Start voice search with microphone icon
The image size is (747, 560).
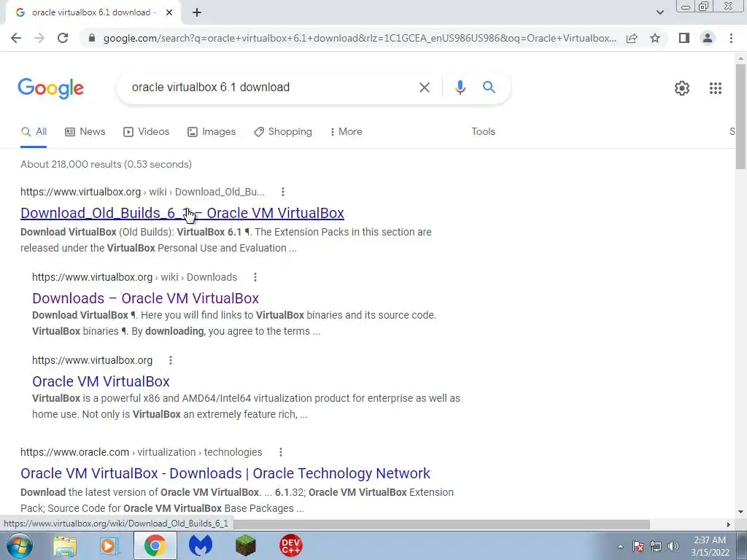(x=460, y=87)
